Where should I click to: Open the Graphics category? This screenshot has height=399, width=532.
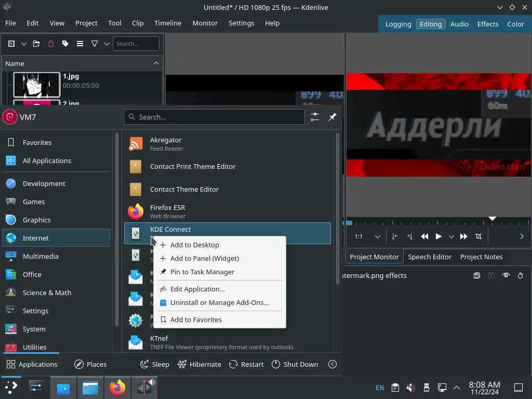(56, 220)
